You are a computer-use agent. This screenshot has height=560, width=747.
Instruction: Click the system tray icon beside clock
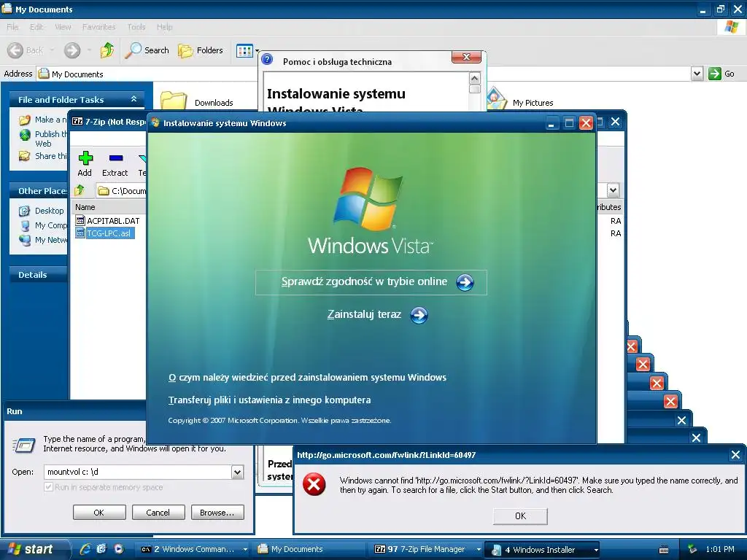coord(692,549)
